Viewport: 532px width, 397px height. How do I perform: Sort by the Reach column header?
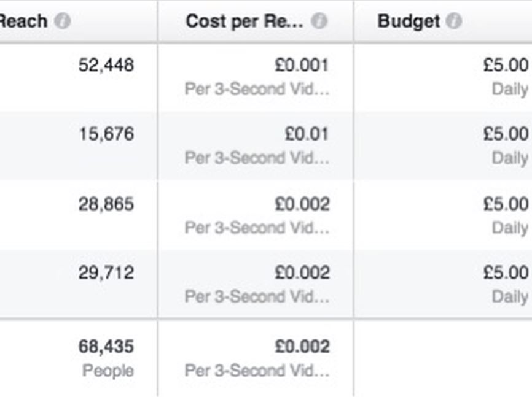[23, 21]
